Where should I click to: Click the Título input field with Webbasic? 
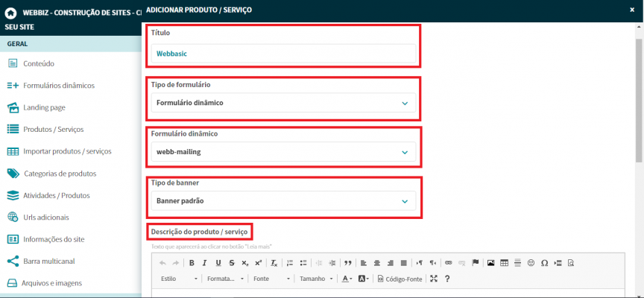[283, 54]
